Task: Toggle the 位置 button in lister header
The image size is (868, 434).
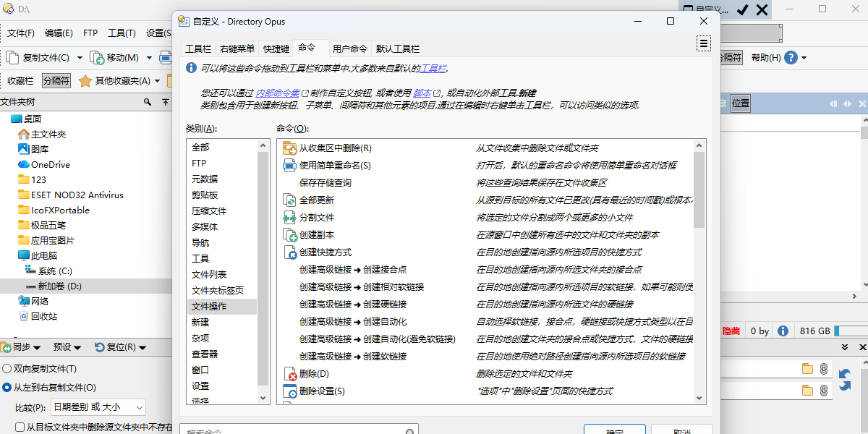Action: click(x=741, y=103)
